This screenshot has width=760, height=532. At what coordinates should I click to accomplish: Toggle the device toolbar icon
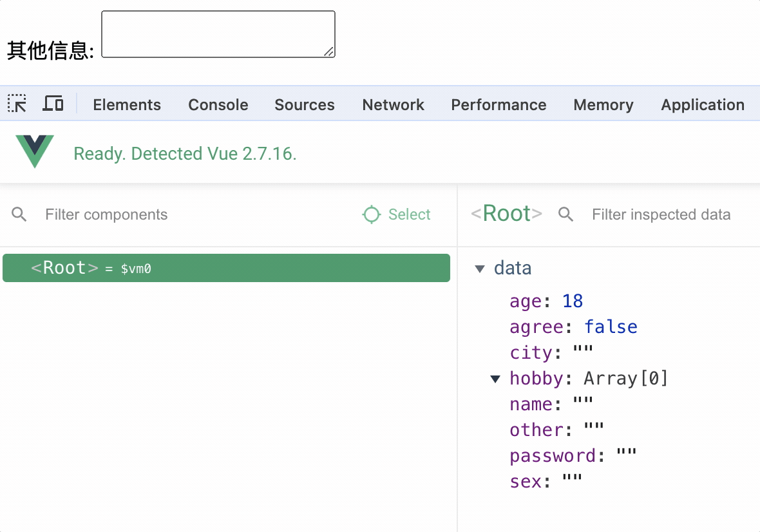53,103
